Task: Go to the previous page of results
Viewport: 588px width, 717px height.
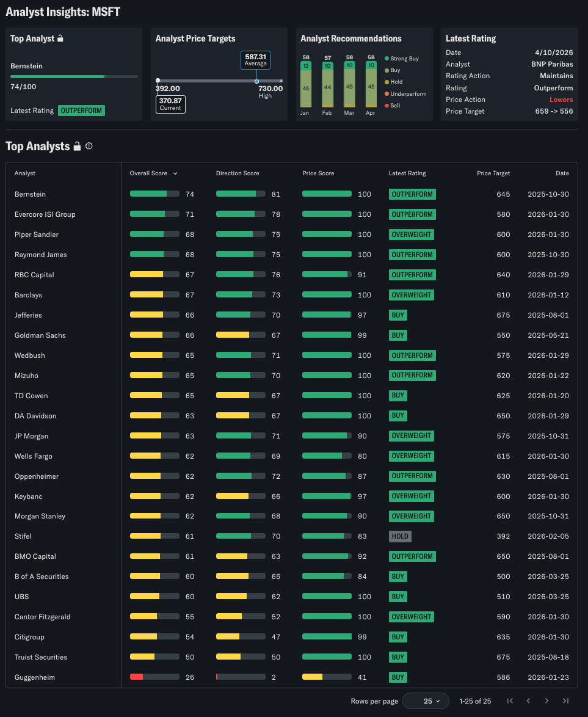Action: pos(529,701)
